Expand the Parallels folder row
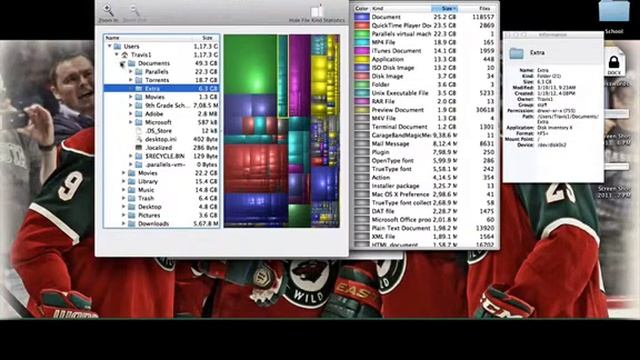 click(131, 71)
